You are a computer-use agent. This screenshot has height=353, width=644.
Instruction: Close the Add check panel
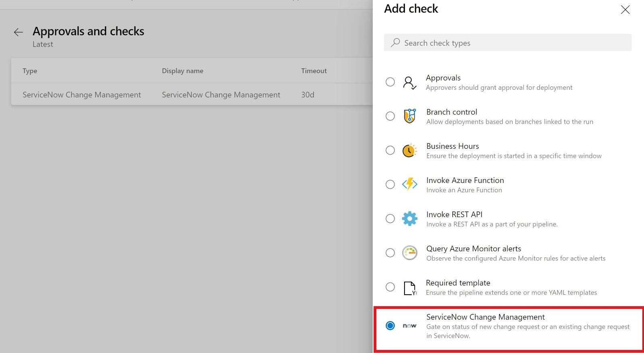(x=625, y=10)
